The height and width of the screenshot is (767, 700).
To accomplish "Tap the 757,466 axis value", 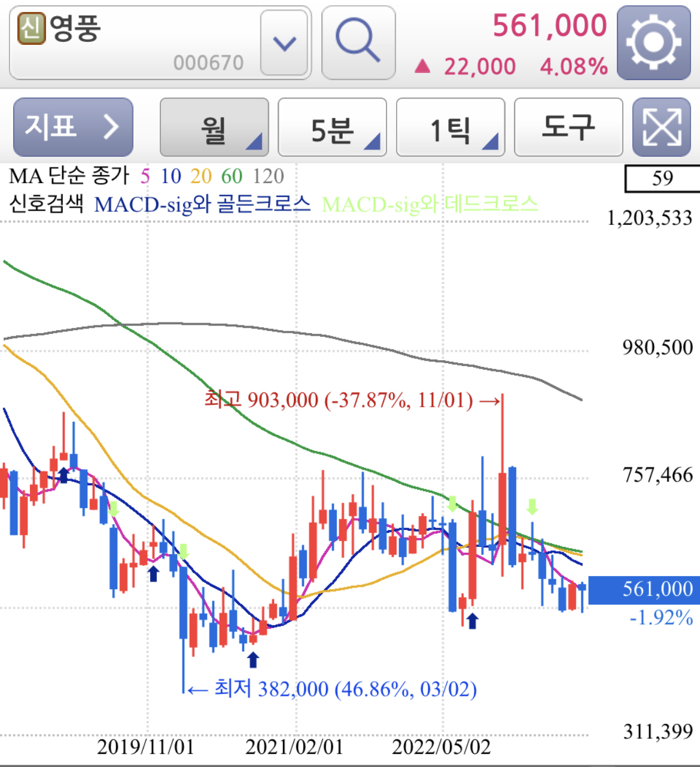I will (658, 475).
